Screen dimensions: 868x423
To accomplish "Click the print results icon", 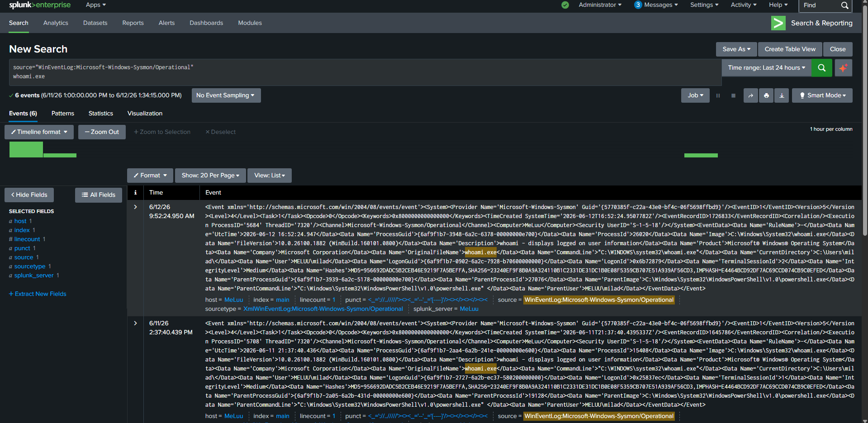I will (x=766, y=95).
